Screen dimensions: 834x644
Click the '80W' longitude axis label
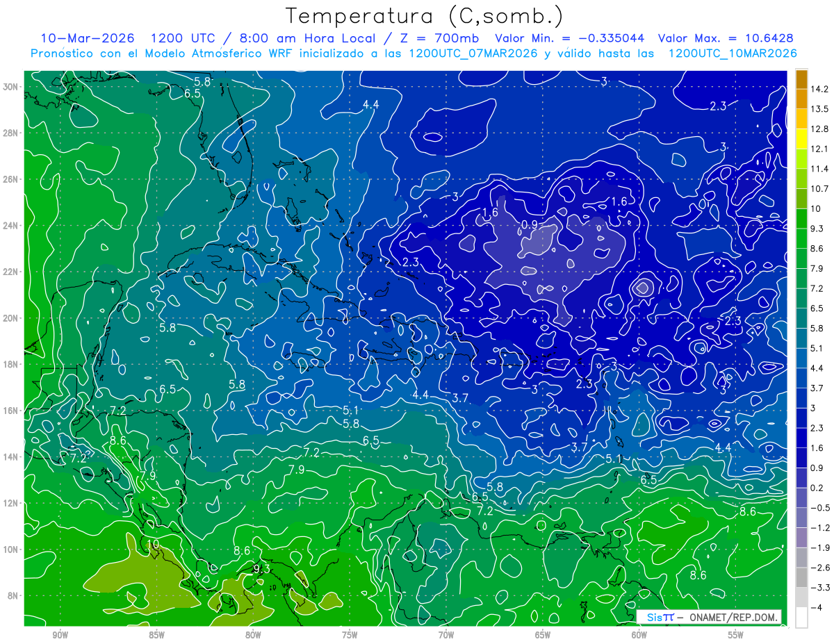pyautogui.click(x=253, y=635)
